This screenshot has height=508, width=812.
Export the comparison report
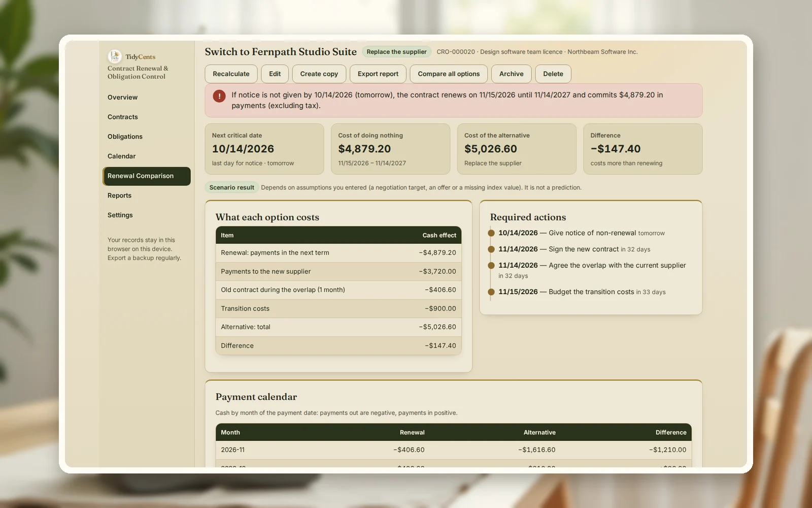click(378, 74)
